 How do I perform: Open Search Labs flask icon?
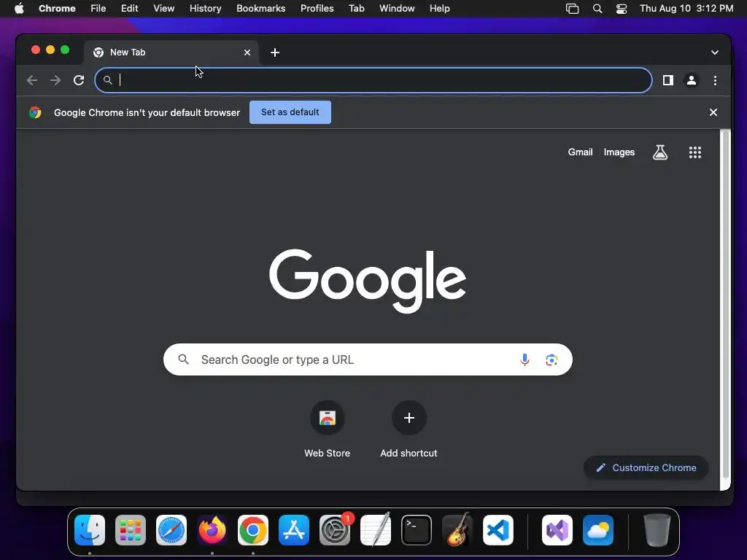[x=659, y=152]
